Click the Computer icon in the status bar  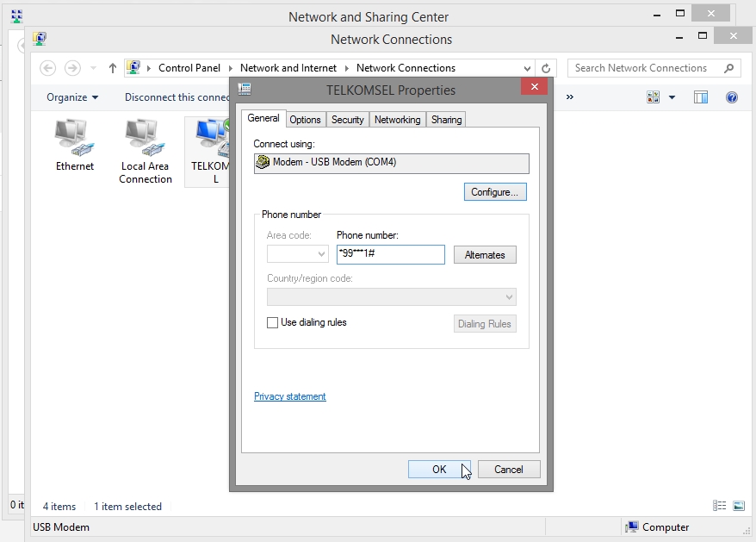click(x=632, y=526)
